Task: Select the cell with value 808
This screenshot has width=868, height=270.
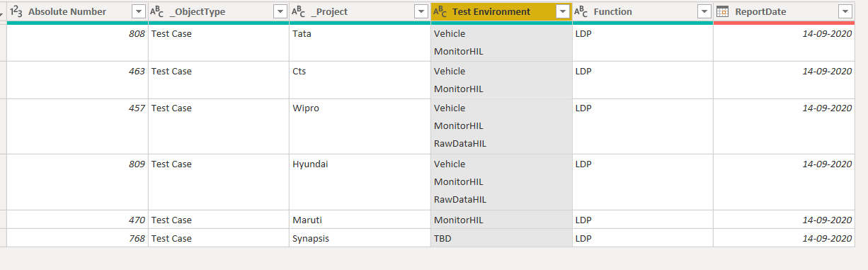Action: 77,43
